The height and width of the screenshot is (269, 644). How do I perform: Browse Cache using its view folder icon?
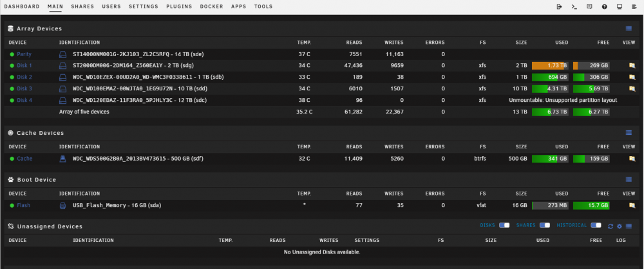point(632,158)
